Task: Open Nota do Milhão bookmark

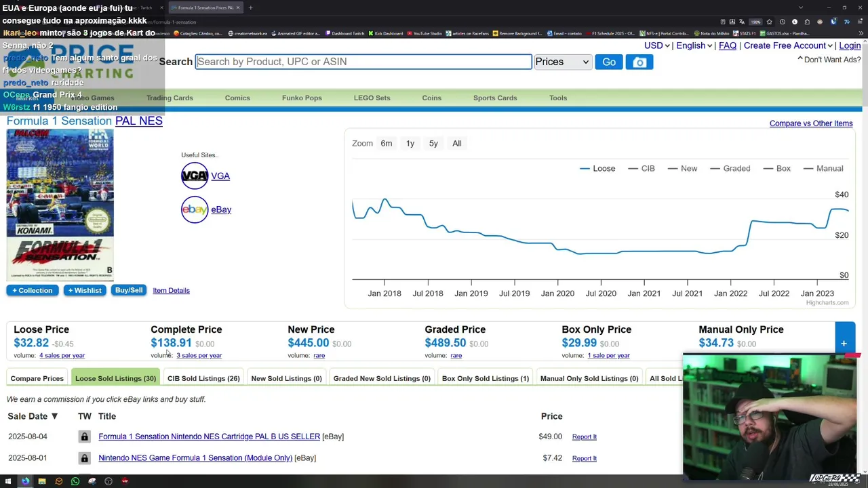Action: [711, 33]
